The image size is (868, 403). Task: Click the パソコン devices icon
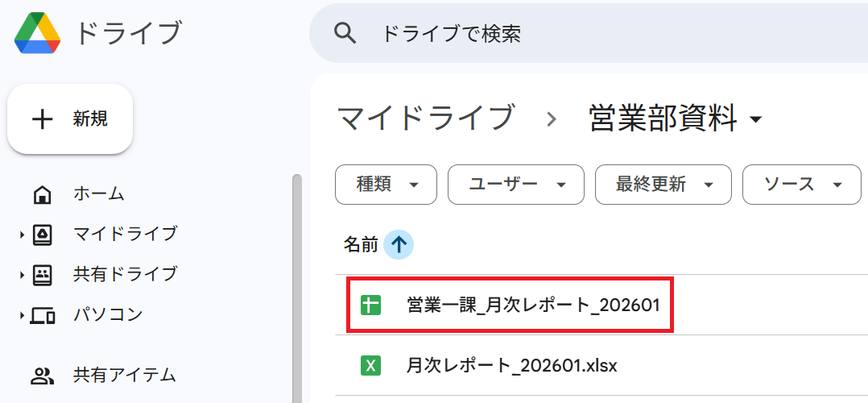tap(43, 315)
